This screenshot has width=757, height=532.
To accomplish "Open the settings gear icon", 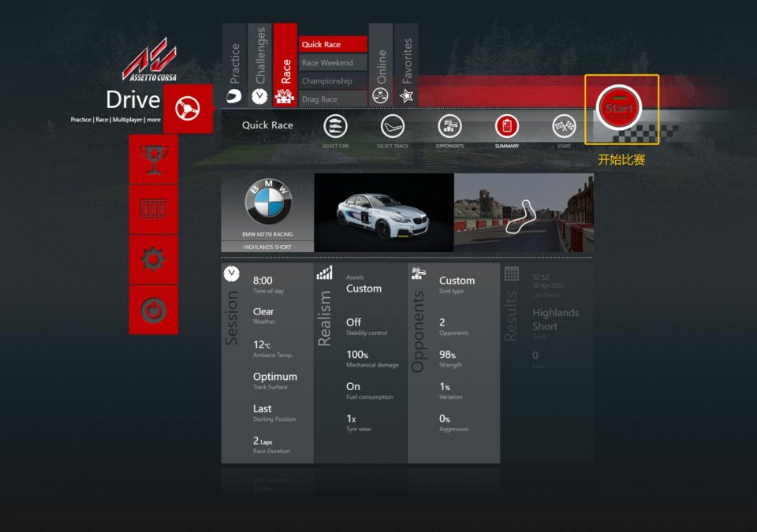I will 154,260.
